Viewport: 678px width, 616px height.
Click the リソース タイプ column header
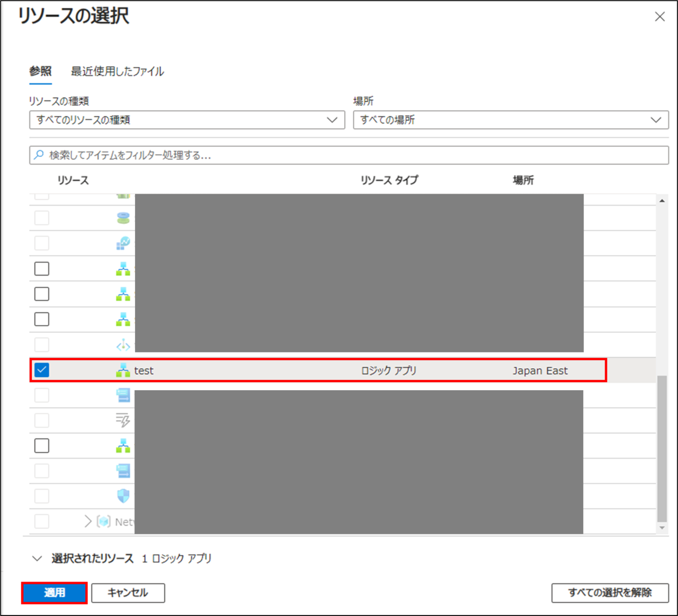389,180
